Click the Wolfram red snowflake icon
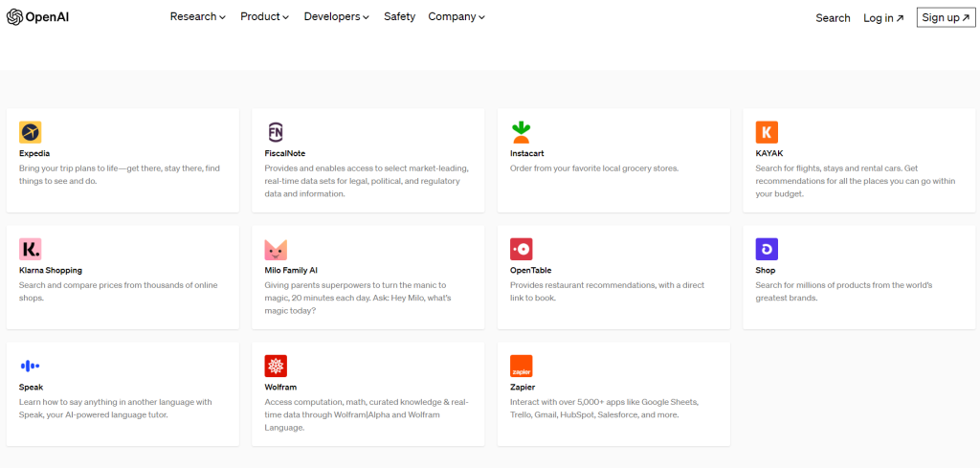 [276, 366]
